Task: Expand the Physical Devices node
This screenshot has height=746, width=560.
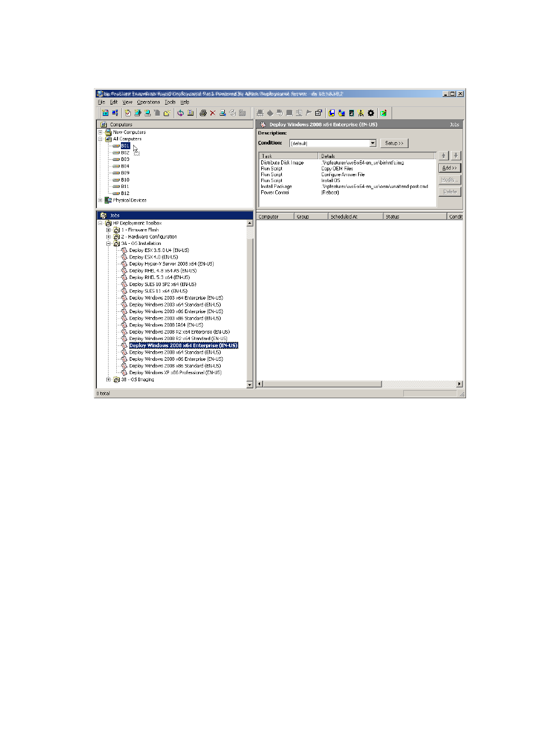Action: point(100,200)
